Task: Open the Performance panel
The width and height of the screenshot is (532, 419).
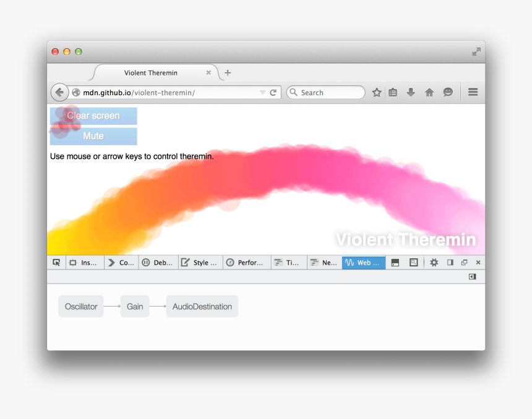Action: [x=246, y=262]
